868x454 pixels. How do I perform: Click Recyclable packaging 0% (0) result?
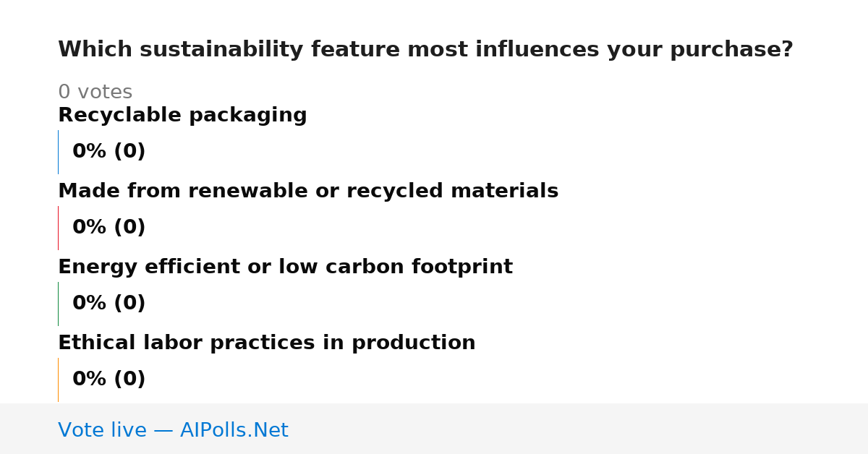(x=109, y=152)
